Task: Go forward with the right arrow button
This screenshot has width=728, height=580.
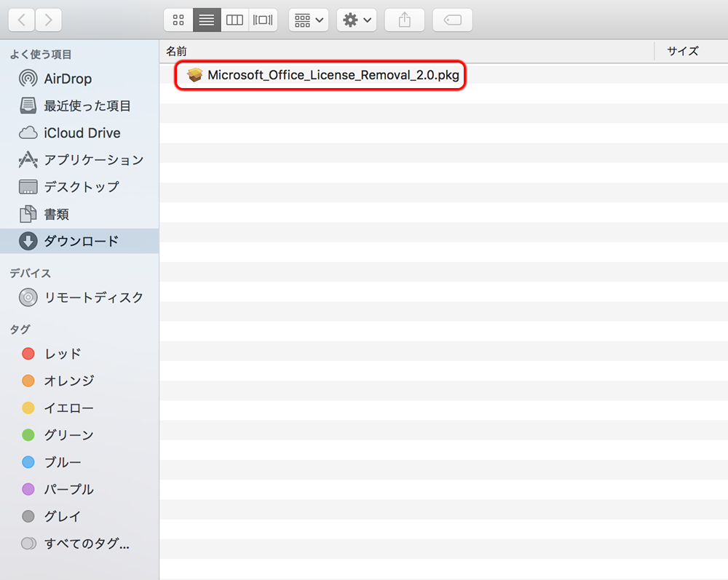Action: [x=48, y=20]
